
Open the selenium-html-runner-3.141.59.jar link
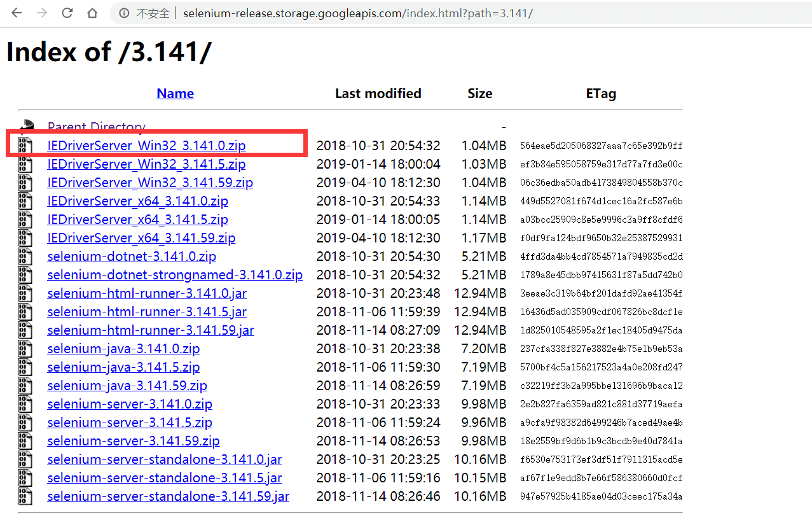tap(151, 330)
